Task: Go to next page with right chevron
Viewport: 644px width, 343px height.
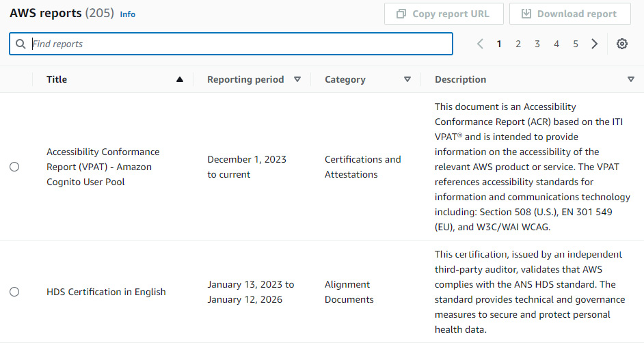Action: coord(594,44)
